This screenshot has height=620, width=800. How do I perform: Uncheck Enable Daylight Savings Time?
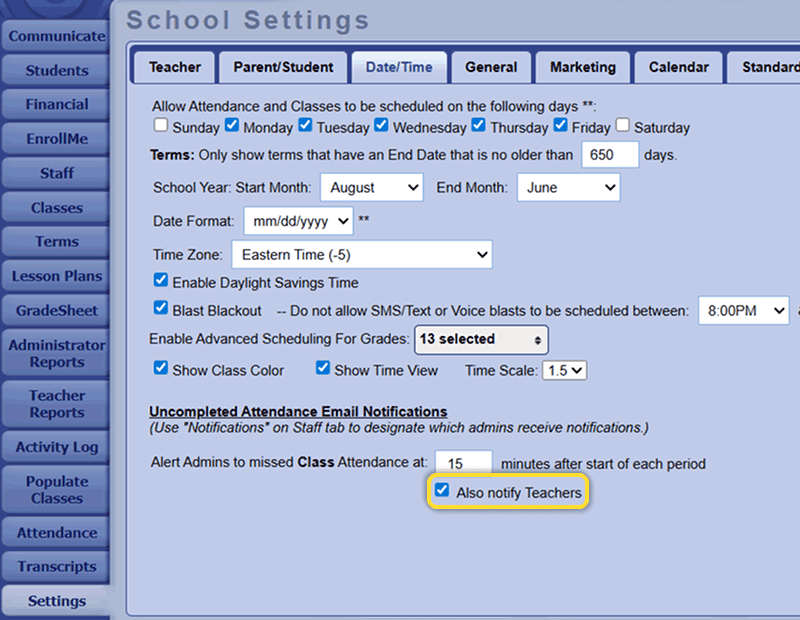pos(161,281)
